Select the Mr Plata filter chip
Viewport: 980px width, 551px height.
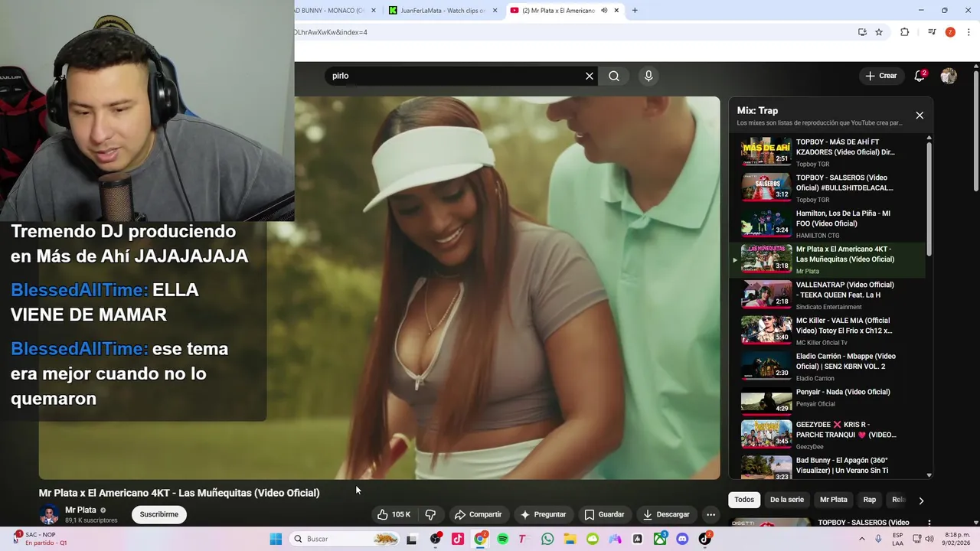click(834, 500)
